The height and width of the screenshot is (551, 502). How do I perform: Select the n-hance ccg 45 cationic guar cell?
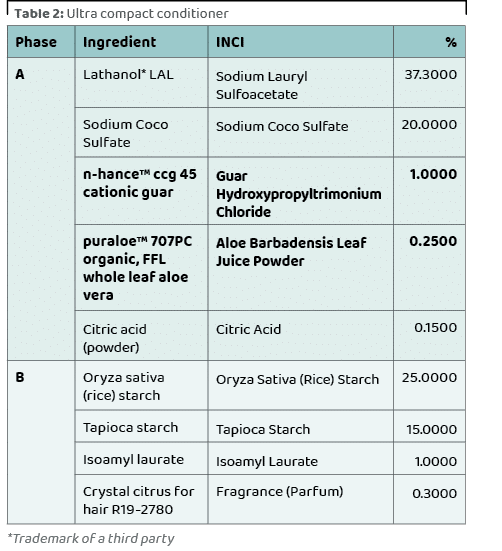click(x=141, y=191)
